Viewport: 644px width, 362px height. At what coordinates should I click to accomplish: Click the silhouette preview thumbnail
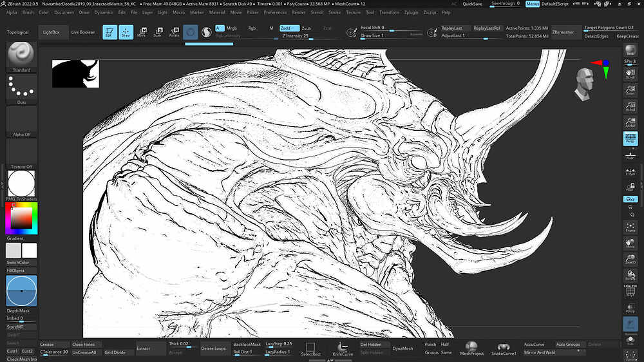coord(75,73)
